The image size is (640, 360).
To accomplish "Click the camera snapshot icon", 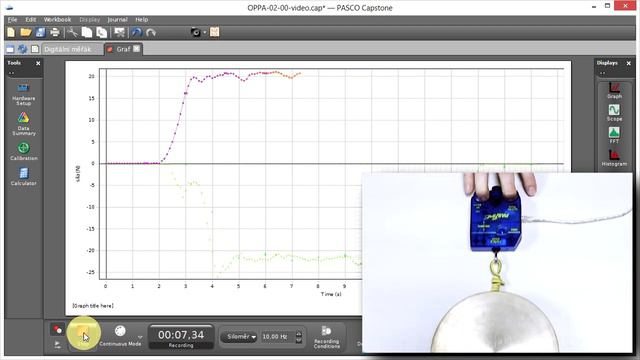I will [x=196, y=32].
